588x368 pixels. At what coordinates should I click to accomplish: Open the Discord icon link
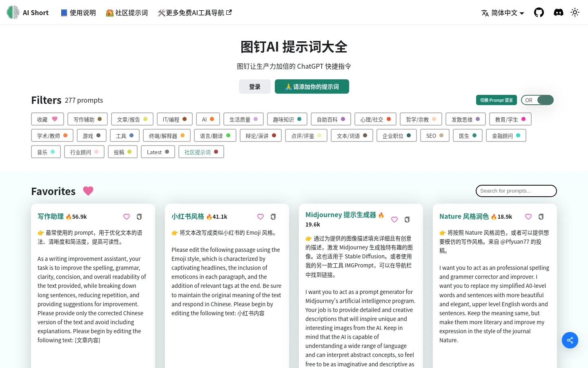pyautogui.click(x=559, y=12)
